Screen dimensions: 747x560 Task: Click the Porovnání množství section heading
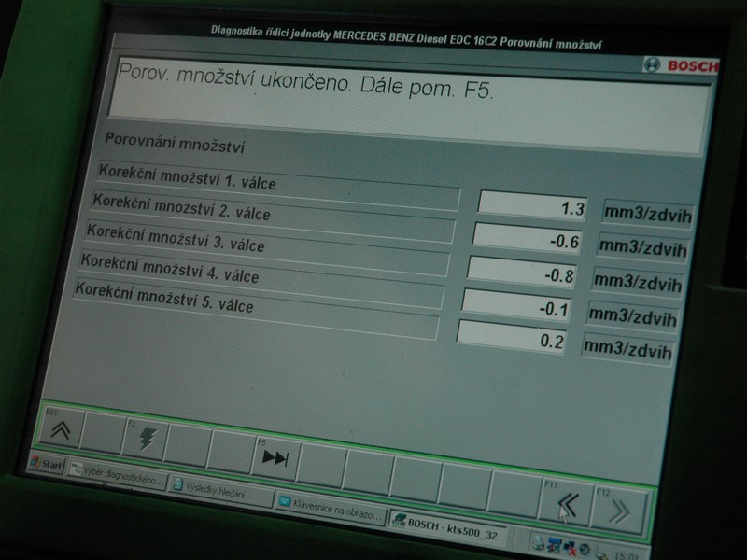coord(175,143)
